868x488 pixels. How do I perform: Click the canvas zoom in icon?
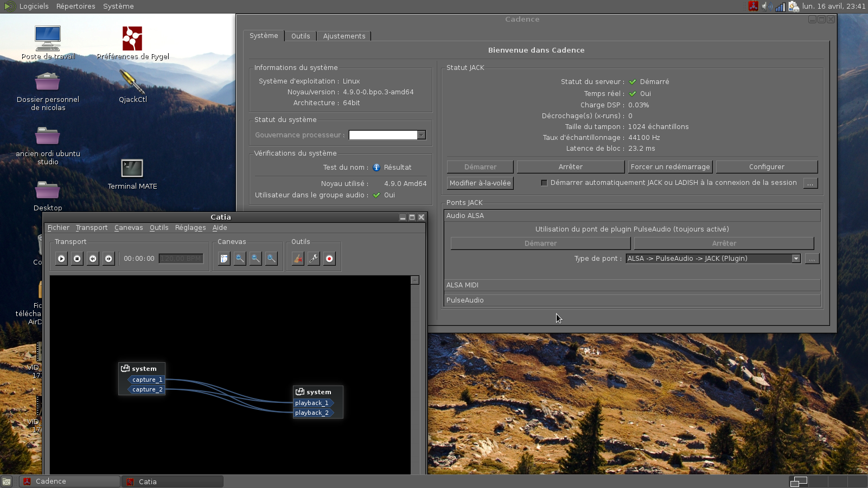point(240,259)
